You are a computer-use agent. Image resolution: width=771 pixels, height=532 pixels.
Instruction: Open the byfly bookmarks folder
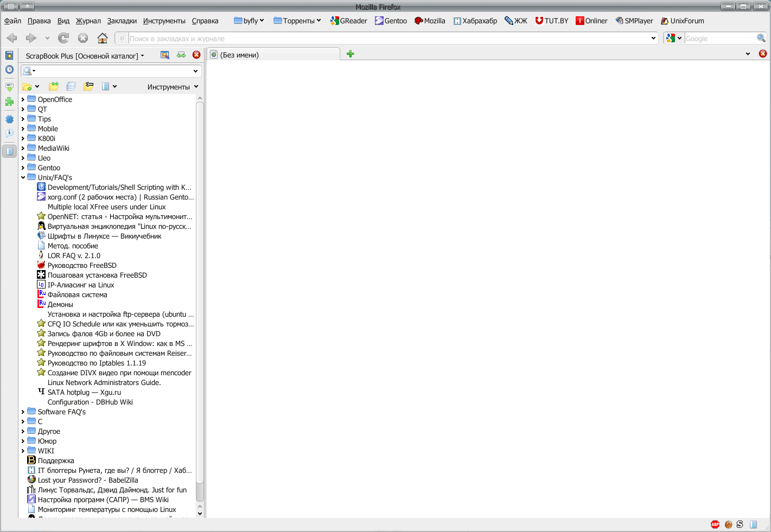(x=249, y=21)
